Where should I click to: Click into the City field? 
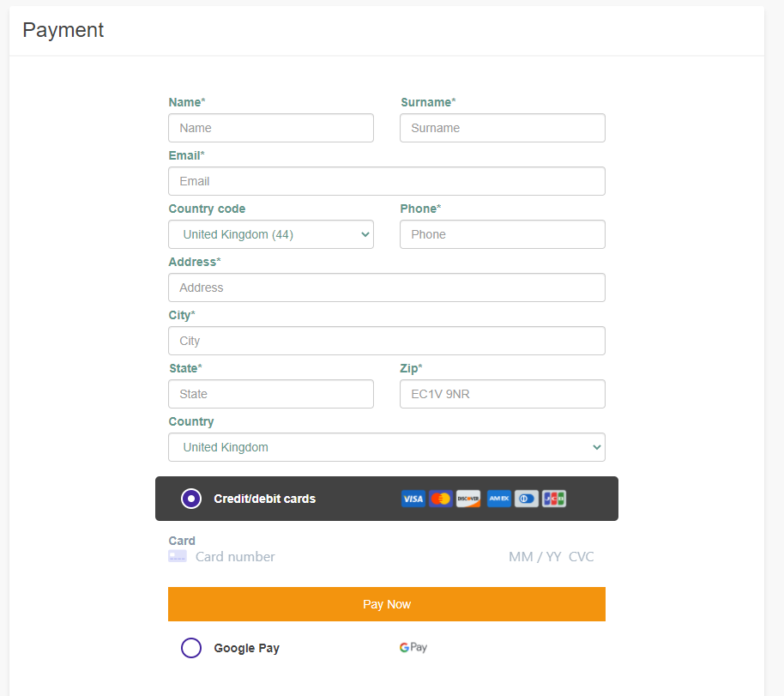click(x=387, y=341)
